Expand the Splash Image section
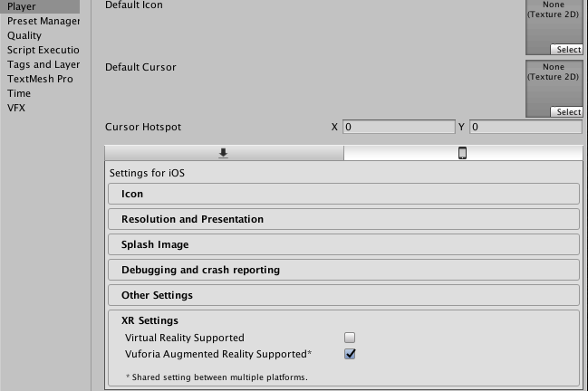This screenshot has height=391, width=588. [x=344, y=244]
